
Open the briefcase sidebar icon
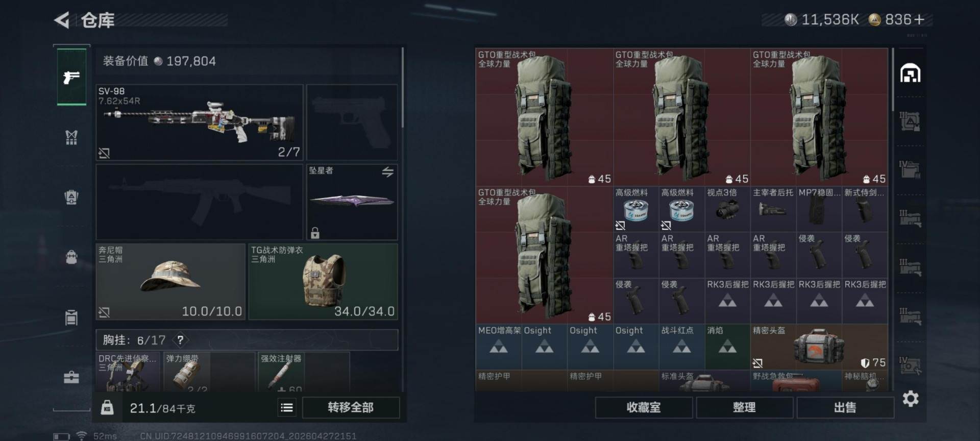[71, 378]
